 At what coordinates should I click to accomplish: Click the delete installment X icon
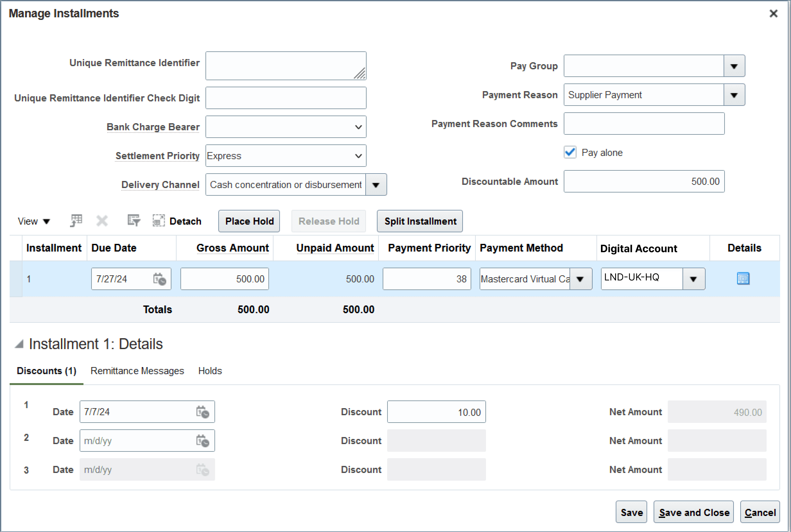pos(101,221)
